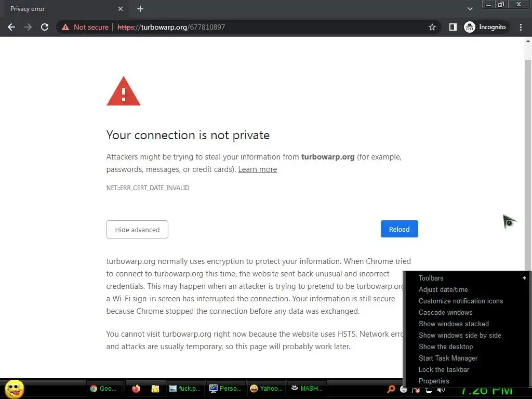Open a new tab with plus icon

tap(140, 9)
